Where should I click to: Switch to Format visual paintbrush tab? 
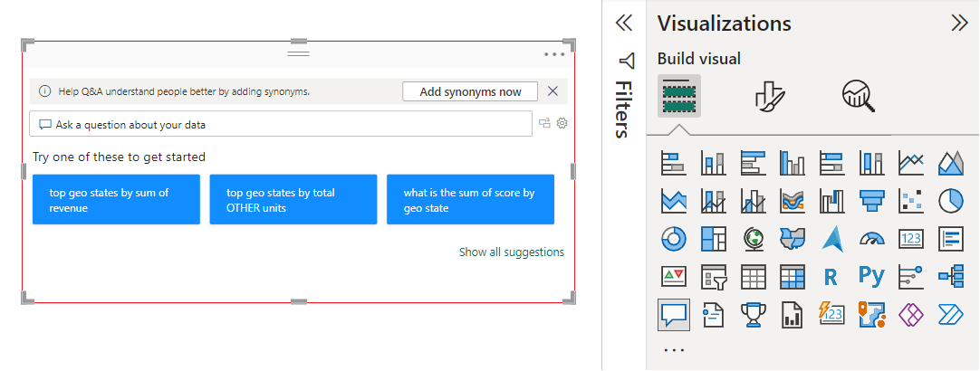click(x=770, y=96)
